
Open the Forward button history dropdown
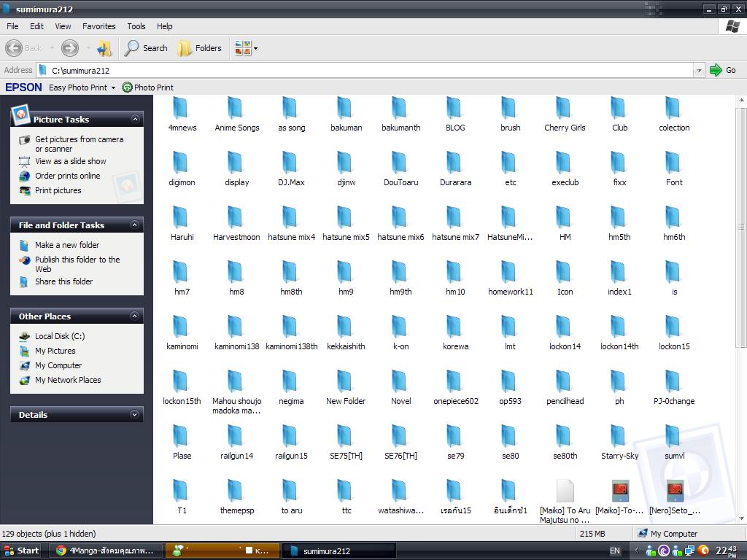88,48
